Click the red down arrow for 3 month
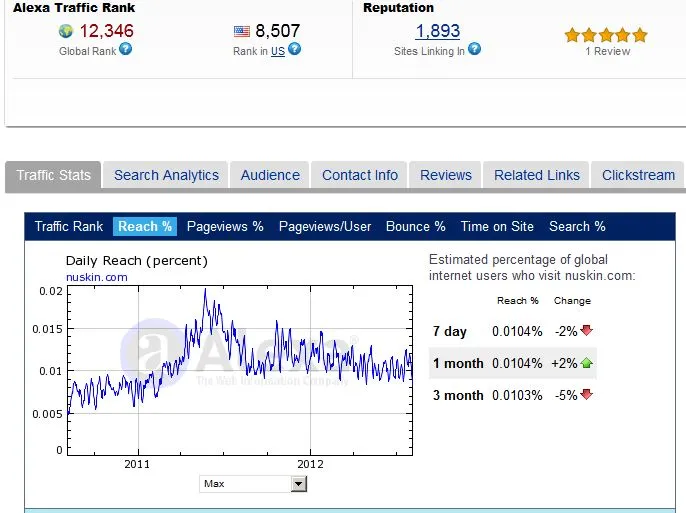This screenshot has height=513, width=686. (x=586, y=394)
